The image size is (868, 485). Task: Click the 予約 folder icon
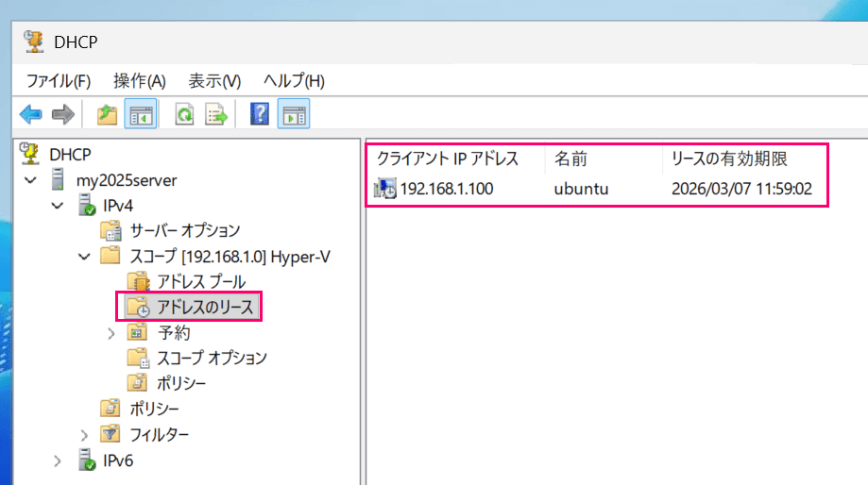137,332
